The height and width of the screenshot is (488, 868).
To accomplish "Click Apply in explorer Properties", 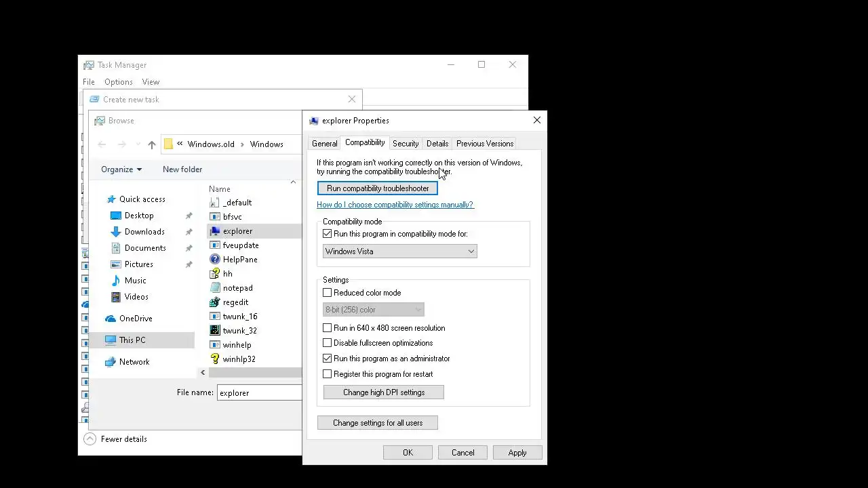I will click(x=517, y=453).
